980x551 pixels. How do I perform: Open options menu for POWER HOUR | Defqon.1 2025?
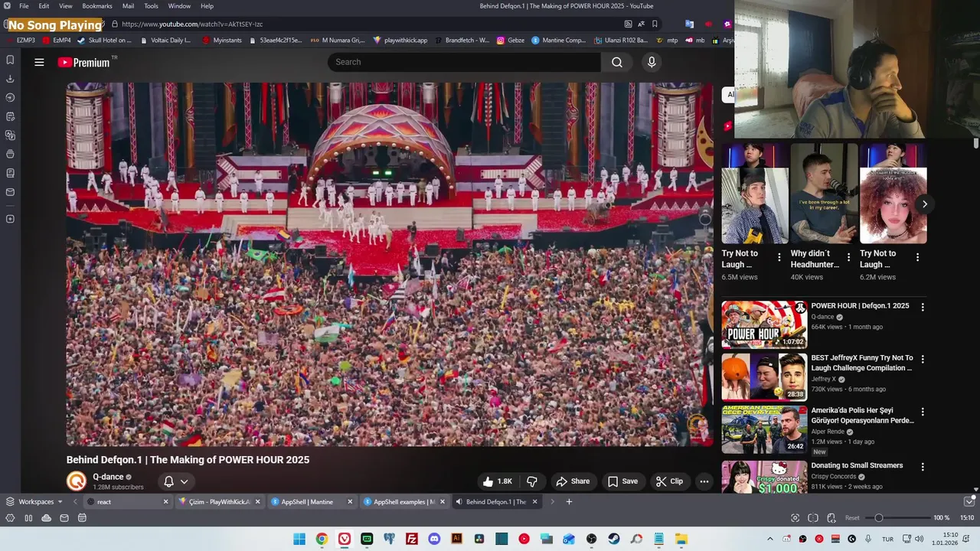(923, 307)
